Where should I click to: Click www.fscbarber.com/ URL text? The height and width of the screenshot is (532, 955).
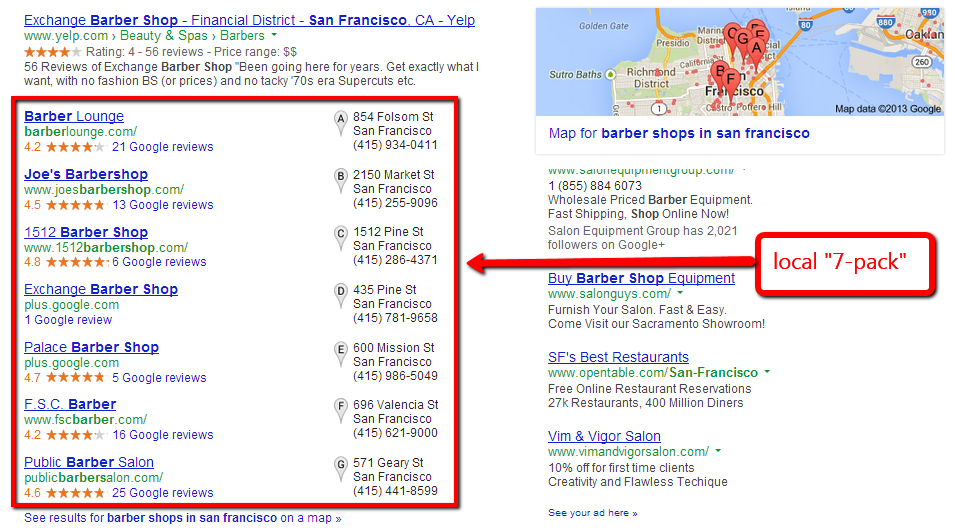tap(85, 420)
